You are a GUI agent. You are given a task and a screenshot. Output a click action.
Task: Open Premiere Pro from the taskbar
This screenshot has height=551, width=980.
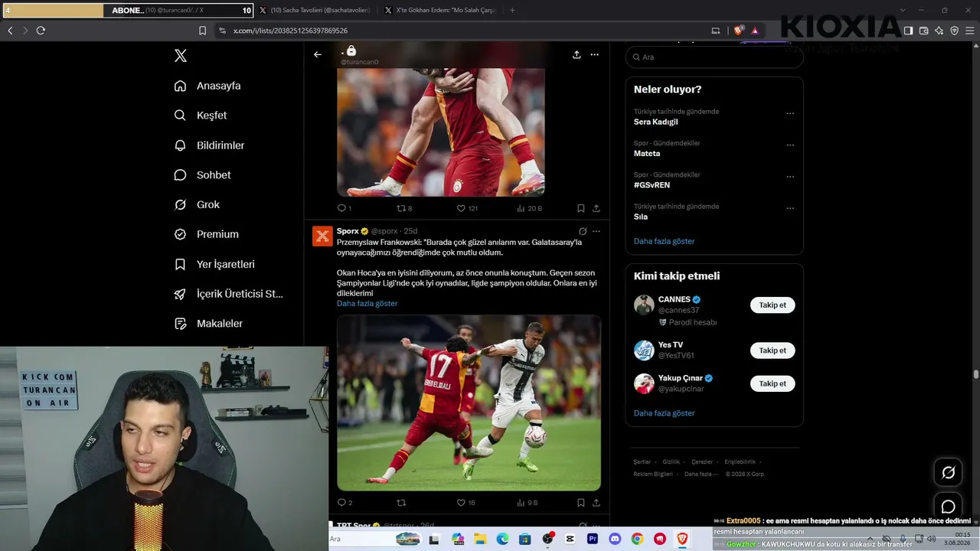tap(593, 540)
